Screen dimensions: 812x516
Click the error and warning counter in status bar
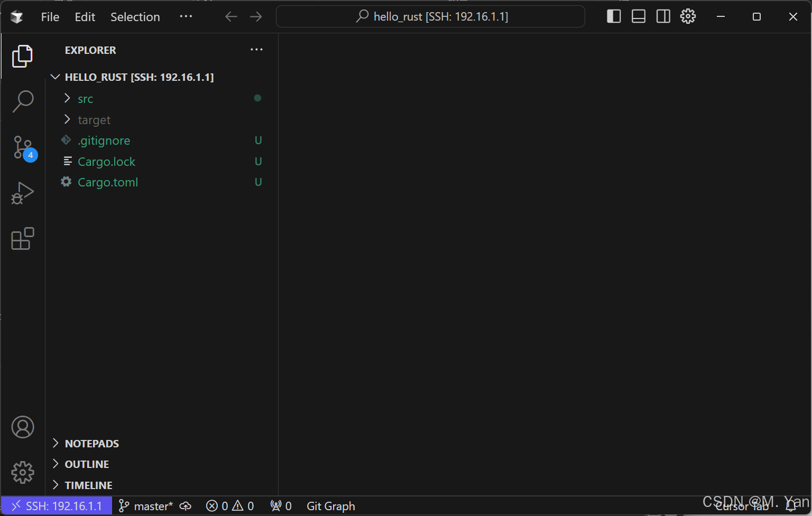click(x=229, y=505)
